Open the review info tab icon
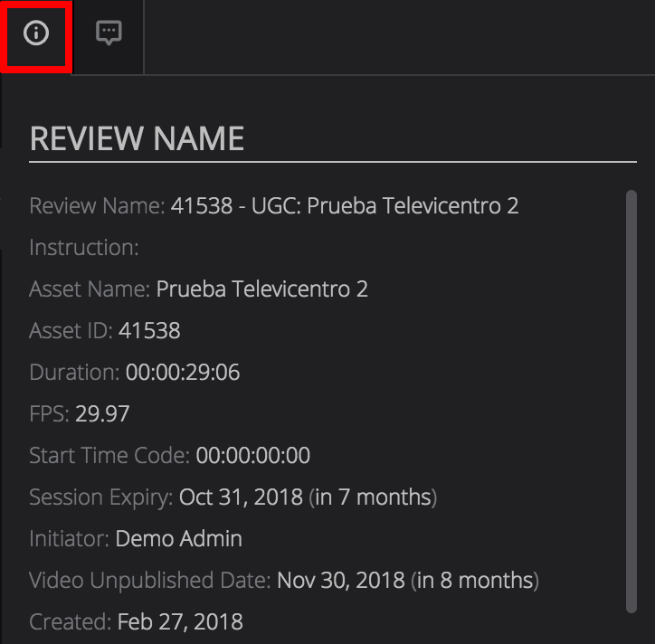Viewport: 655px width, 644px height. (36, 34)
